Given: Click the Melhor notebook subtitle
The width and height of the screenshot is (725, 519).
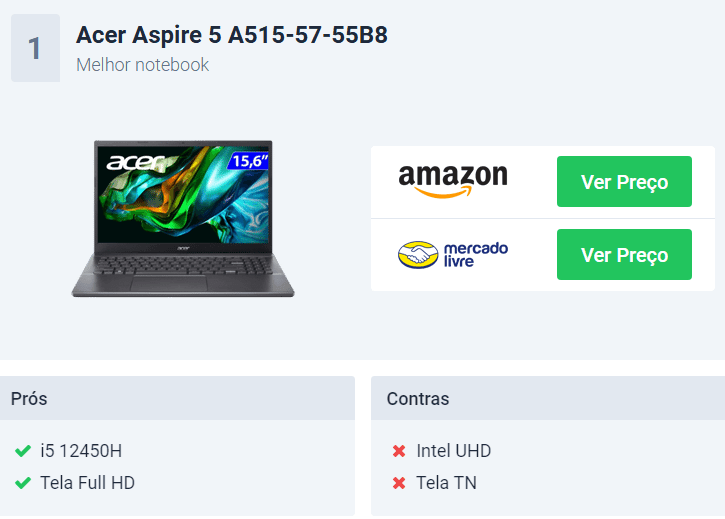Looking at the screenshot, I should pos(142,65).
